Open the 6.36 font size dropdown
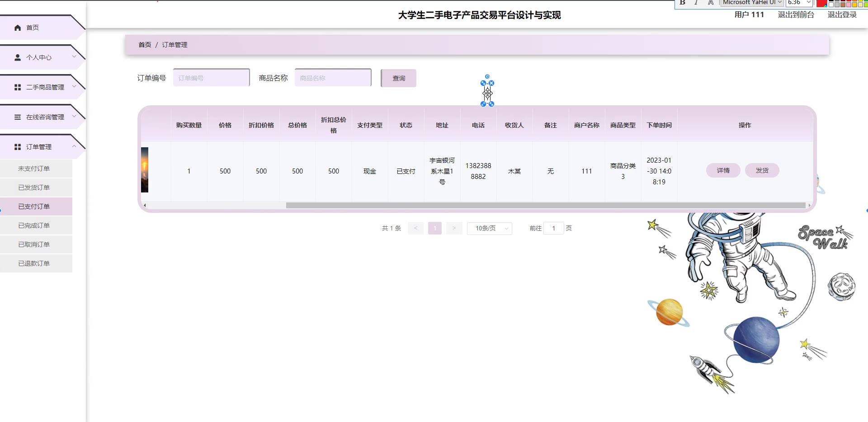This screenshot has width=868, height=422. pyautogui.click(x=800, y=3)
